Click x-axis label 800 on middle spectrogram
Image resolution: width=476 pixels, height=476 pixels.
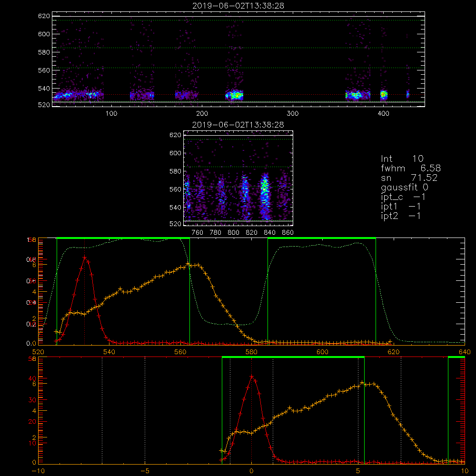pos(233,233)
